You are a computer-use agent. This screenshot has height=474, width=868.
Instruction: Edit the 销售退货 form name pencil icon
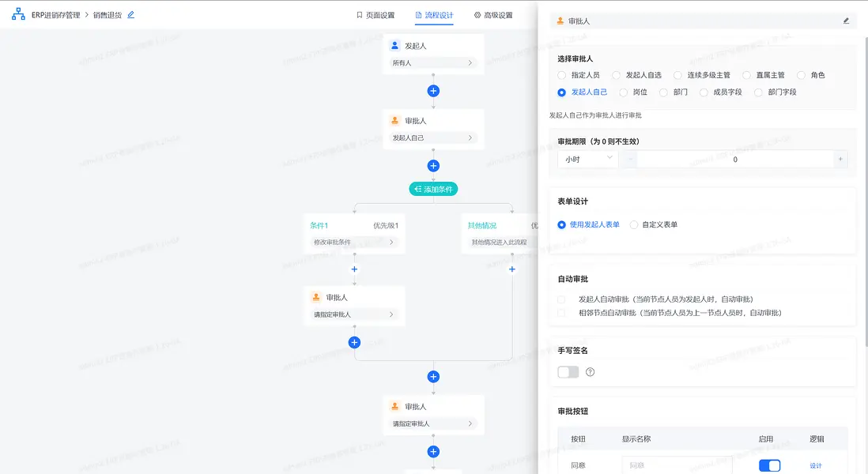tap(130, 15)
